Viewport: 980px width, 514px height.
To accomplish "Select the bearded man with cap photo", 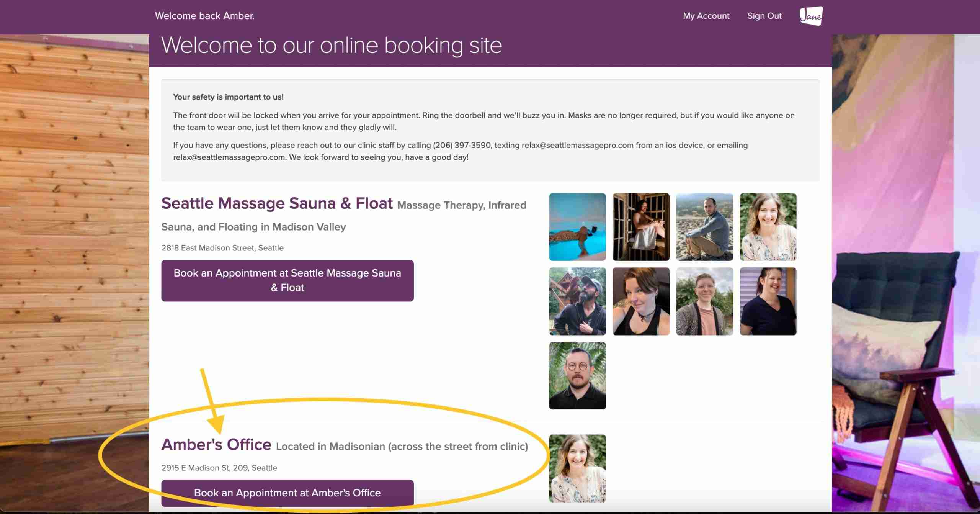I will click(578, 301).
